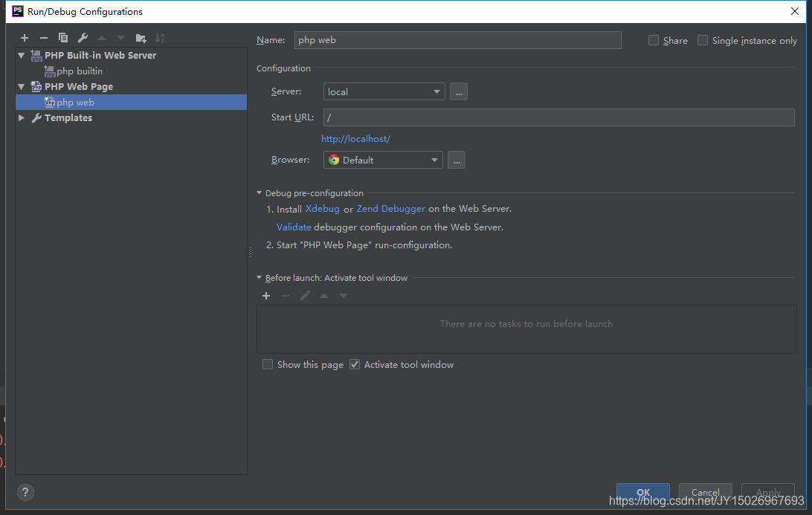Uncheck Activate tool window checkbox
This screenshot has width=812, height=515.
click(355, 364)
